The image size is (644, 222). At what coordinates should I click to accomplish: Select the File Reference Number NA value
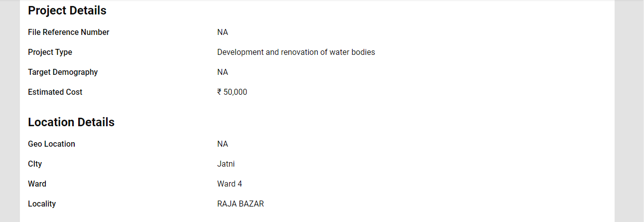pyautogui.click(x=222, y=32)
